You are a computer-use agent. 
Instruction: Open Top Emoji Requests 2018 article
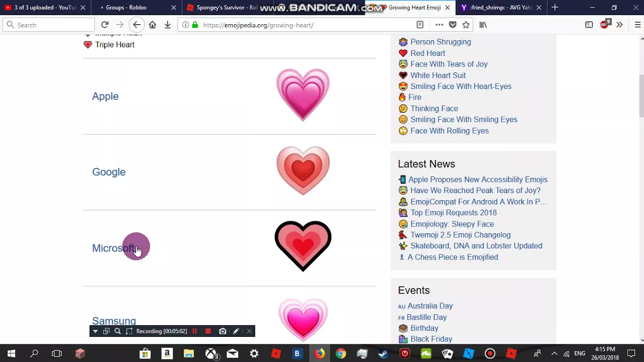(453, 213)
